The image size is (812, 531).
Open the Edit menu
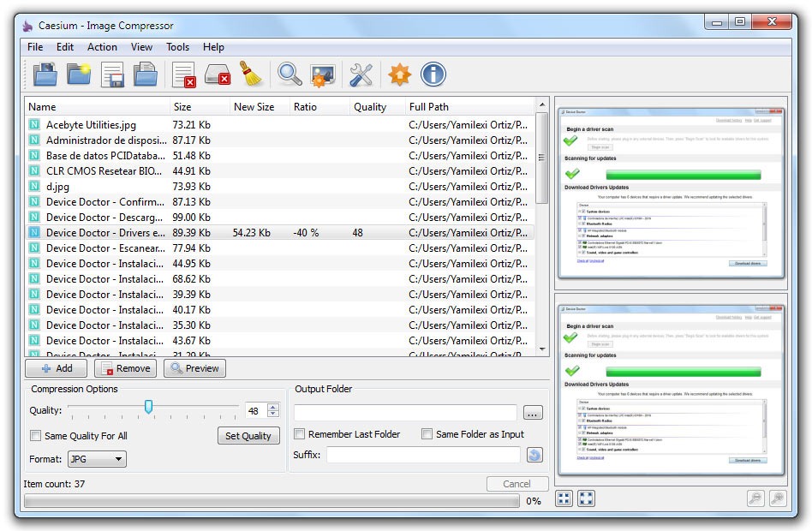click(65, 47)
